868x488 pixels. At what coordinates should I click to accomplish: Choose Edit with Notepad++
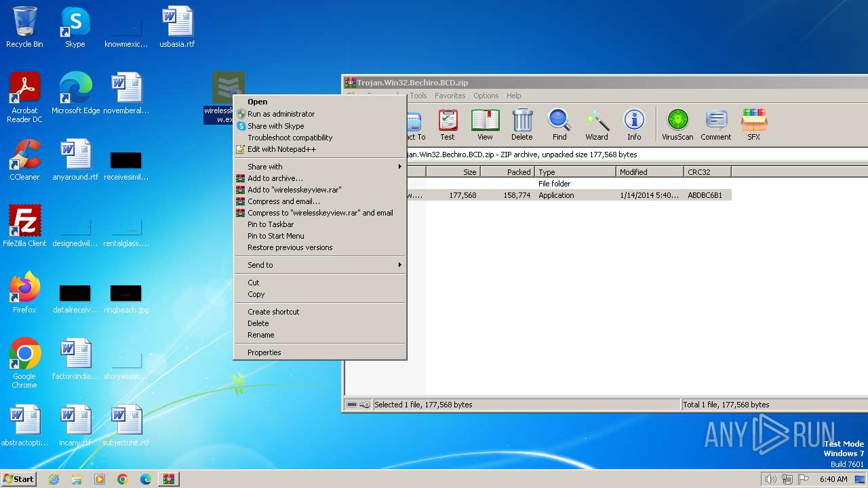click(319, 149)
